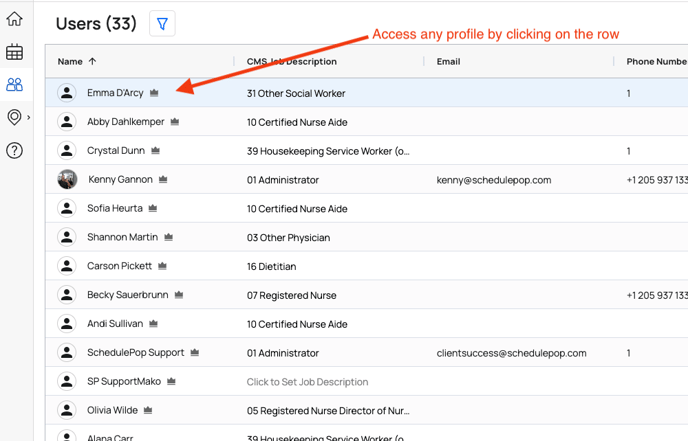Click kenny@schedulepop.com email cell
The height and width of the screenshot is (441, 688).
pos(494,180)
